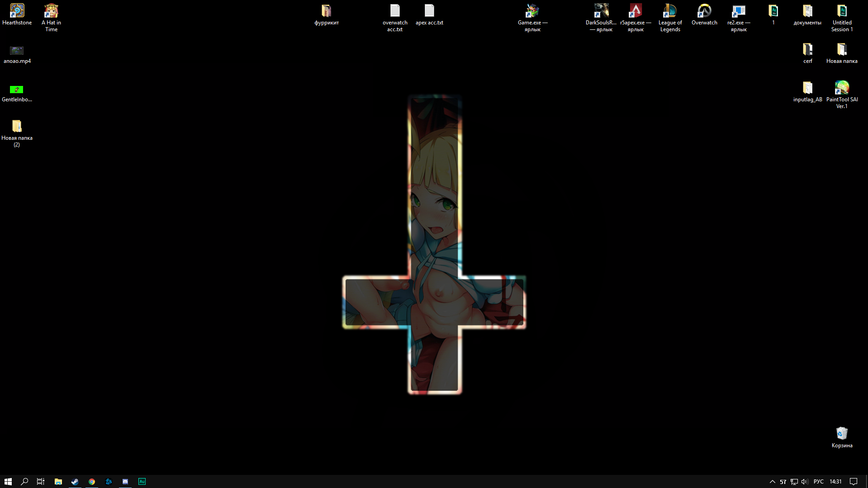Switch to Adobe Audition on the taskbar

tap(142, 481)
